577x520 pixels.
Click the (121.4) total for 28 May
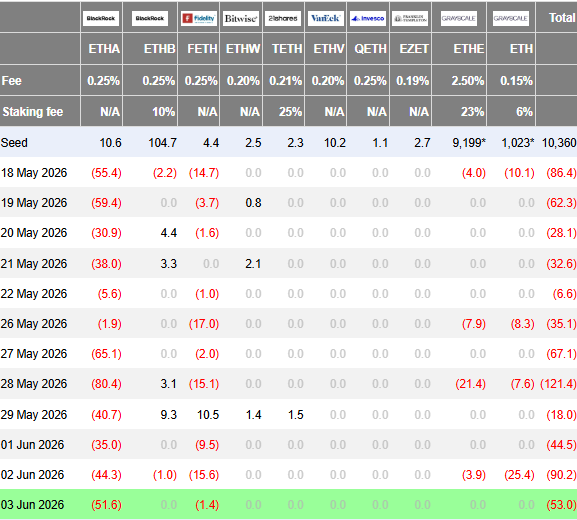[x=558, y=384]
